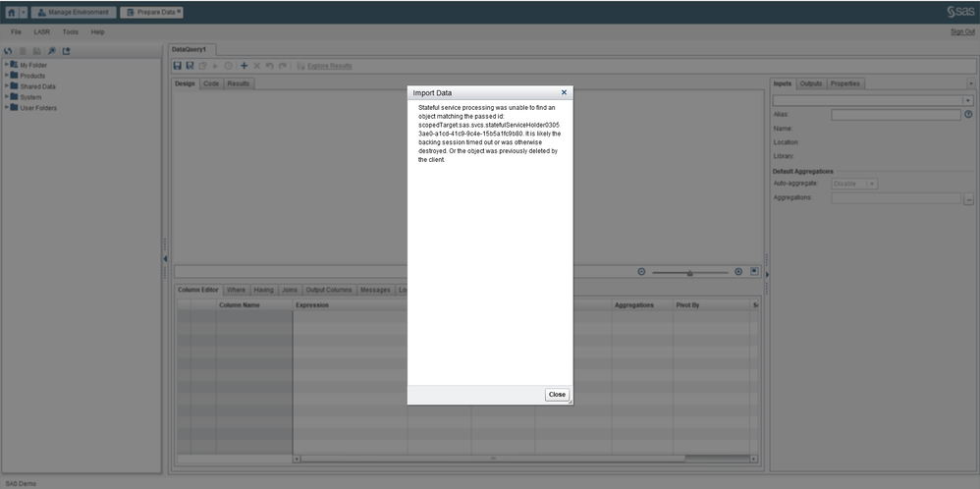The height and width of the screenshot is (489, 980).
Task: Click the horizontal scrollbar under the column table
Action: pyautogui.click(x=493, y=459)
